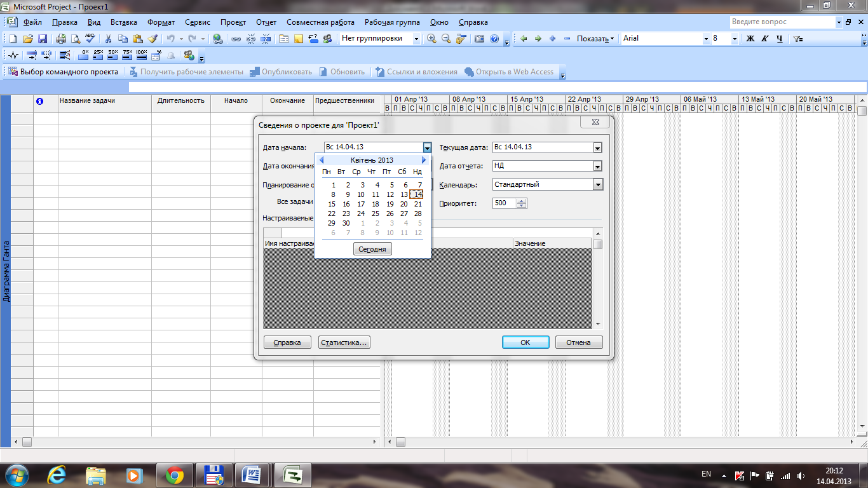Open the Формат menu
The image size is (868, 488).
point(161,22)
